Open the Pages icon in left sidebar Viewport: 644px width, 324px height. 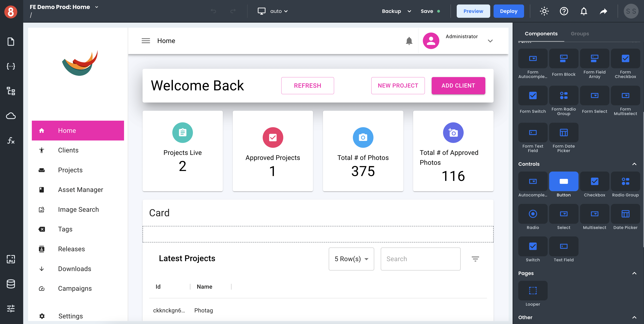(x=11, y=42)
